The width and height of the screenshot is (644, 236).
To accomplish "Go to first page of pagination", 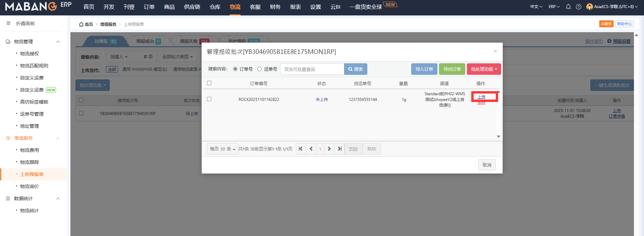I will click(x=301, y=149).
